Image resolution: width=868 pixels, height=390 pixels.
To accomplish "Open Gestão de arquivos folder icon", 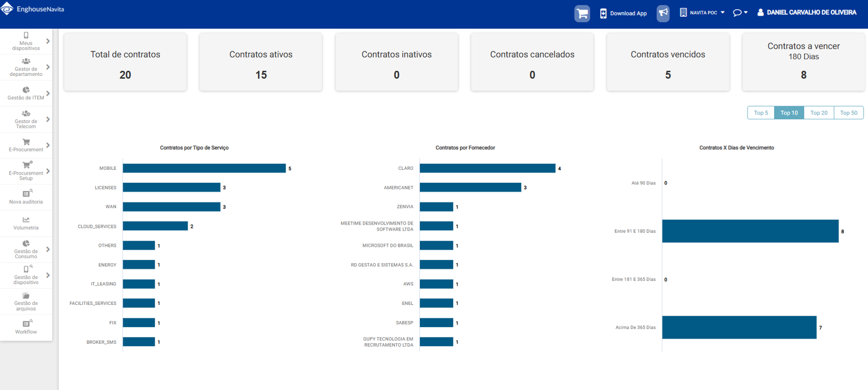I will pos(26,296).
